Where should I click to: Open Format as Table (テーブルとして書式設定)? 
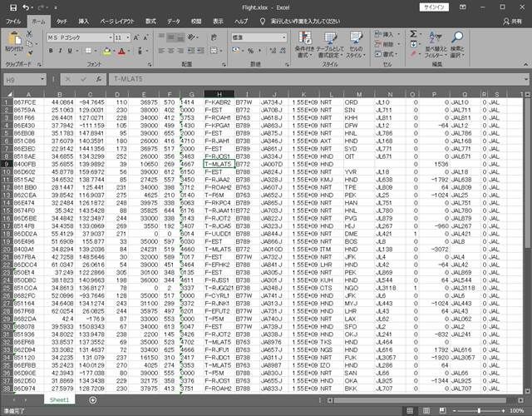[x=330, y=44]
